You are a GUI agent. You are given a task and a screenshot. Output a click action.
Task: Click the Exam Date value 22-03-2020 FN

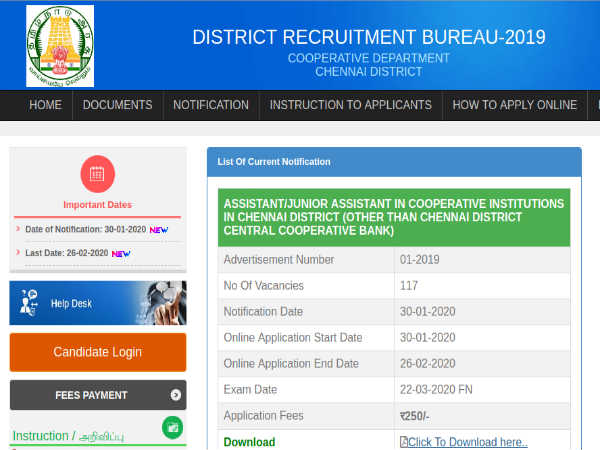[x=436, y=390]
